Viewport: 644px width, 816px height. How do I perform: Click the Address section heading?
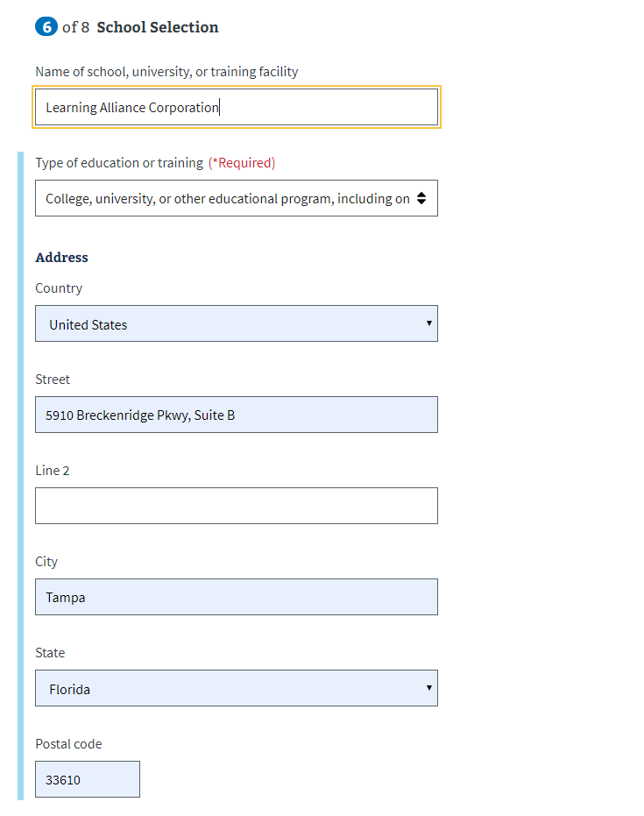coord(61,258)
